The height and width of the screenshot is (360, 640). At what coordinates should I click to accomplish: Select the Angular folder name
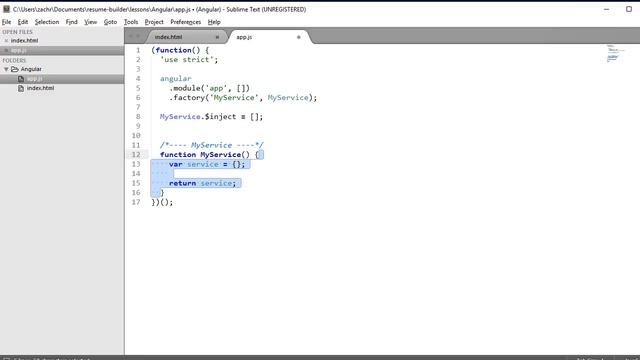[x=31, y=69]
